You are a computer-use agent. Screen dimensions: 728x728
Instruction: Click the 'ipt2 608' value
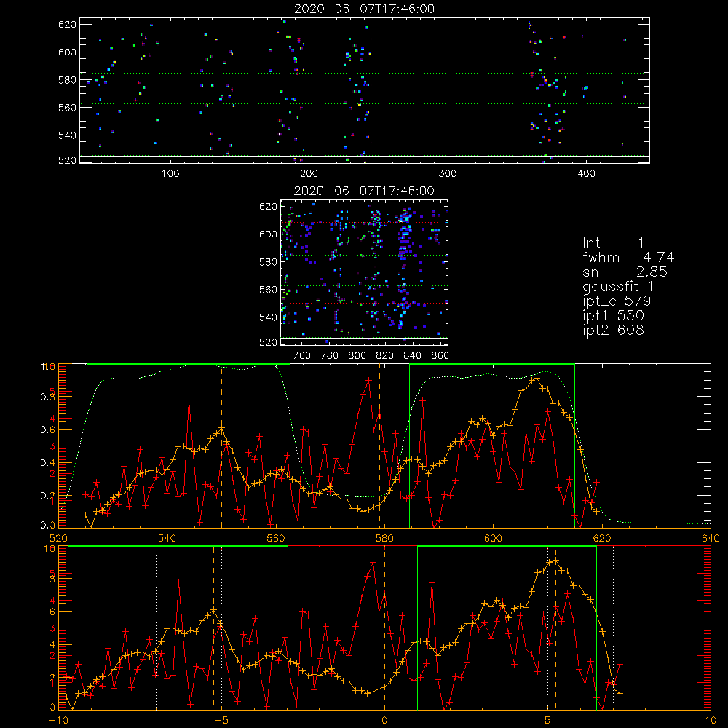click(x=613, y=330)
